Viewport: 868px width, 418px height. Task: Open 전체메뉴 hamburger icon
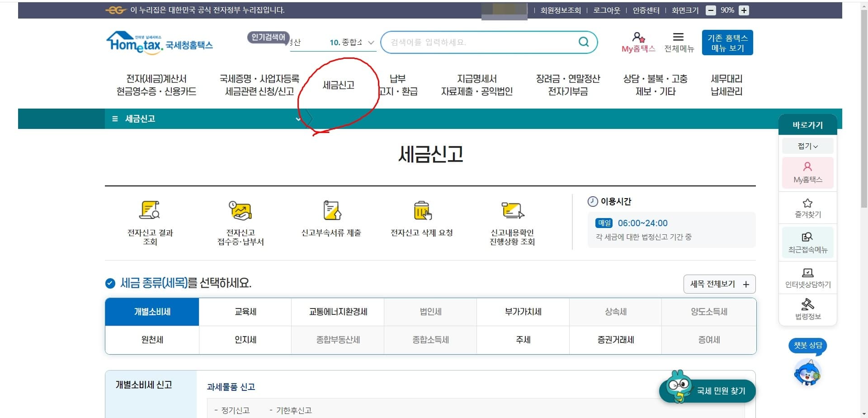pos(678,38)
